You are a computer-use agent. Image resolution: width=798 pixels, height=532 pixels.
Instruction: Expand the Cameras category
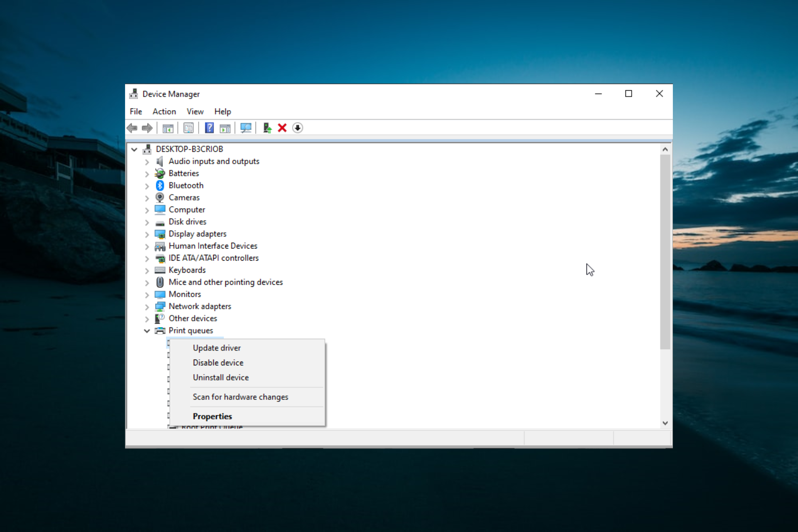pos(147,198)
